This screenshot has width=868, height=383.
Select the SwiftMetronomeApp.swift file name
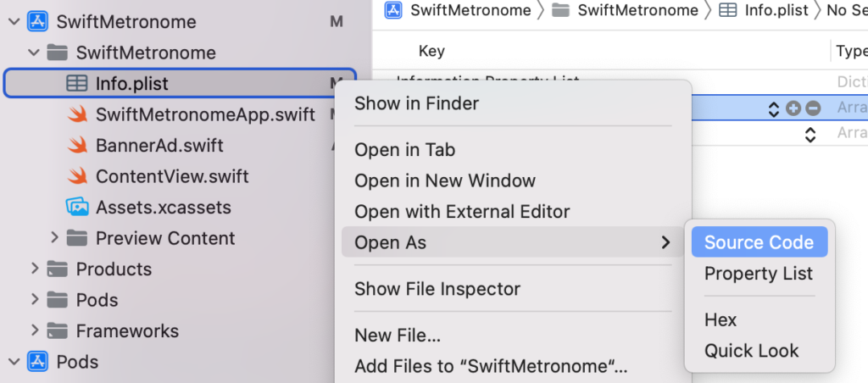click(x=205, y=114)
